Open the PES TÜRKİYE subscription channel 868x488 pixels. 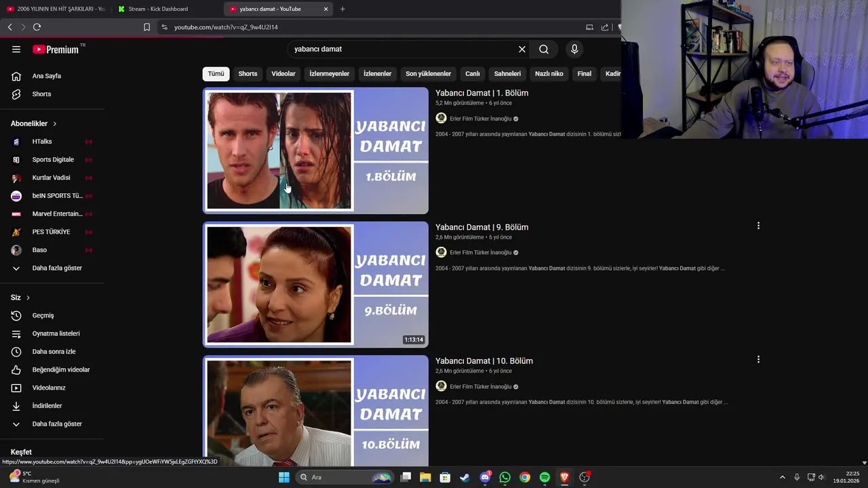(x=52, y=232)
